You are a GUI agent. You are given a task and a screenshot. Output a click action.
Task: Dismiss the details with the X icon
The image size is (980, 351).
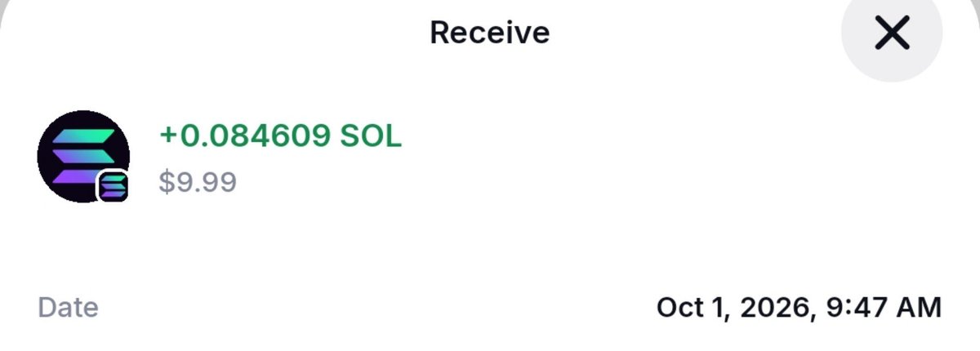point(892,33)
